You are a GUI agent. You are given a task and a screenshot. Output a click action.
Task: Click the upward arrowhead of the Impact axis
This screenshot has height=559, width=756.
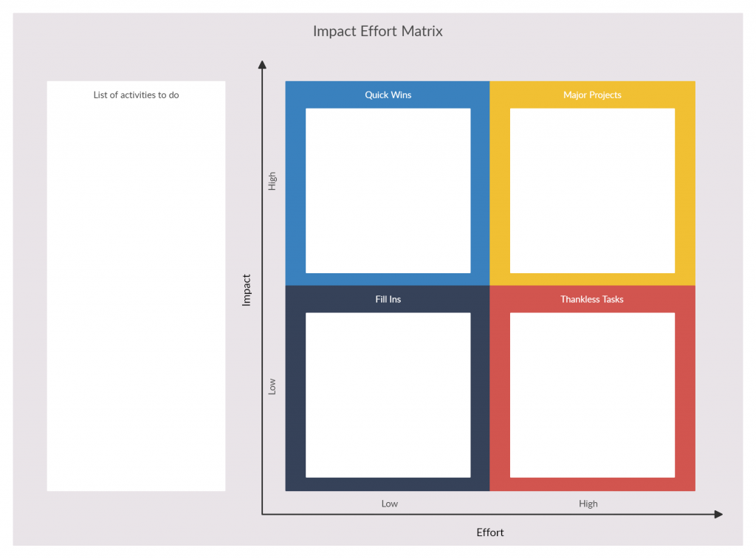pos(262,64)
